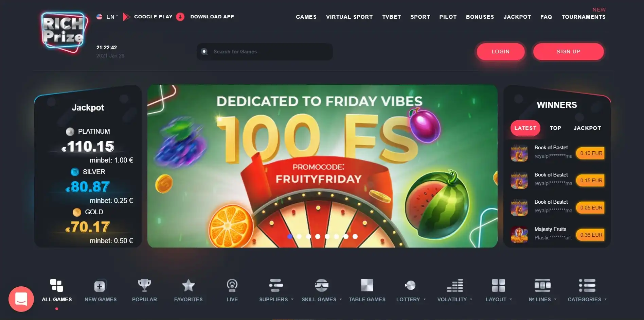Image resolution: width=644 pixels, height=320 pixels.
Task: Open the live chat bubble icon
Action: 21,299
